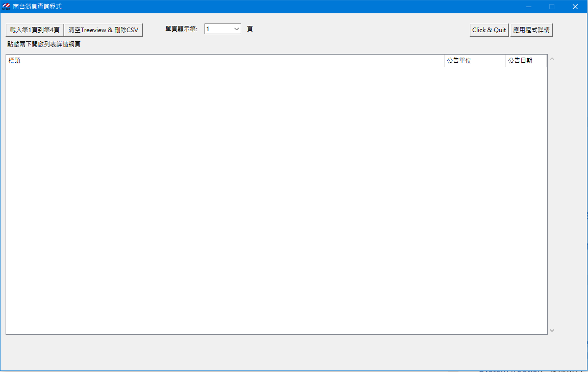
Task: Click the 頁 label after the dropdown
Action: coord(250,29)
